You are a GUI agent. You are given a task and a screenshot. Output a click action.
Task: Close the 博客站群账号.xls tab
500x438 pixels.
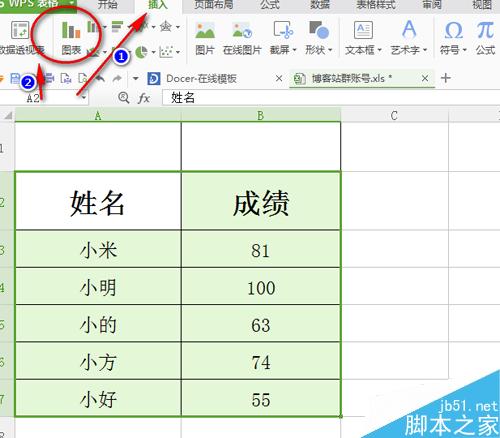pos(425,79)
